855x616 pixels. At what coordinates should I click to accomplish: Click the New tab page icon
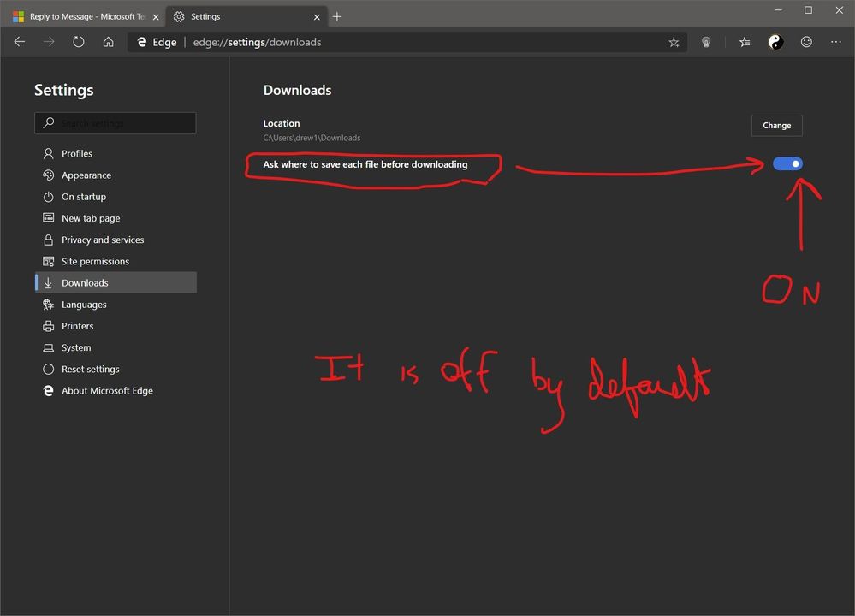(x=49, y=218)
